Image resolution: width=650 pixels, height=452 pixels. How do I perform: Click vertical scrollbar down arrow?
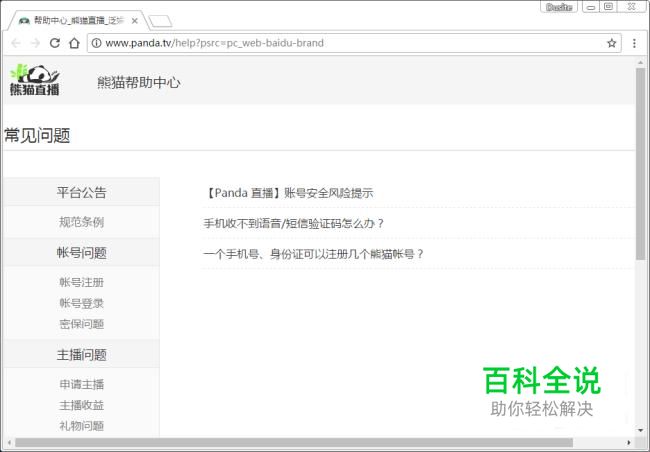[640, 431]
